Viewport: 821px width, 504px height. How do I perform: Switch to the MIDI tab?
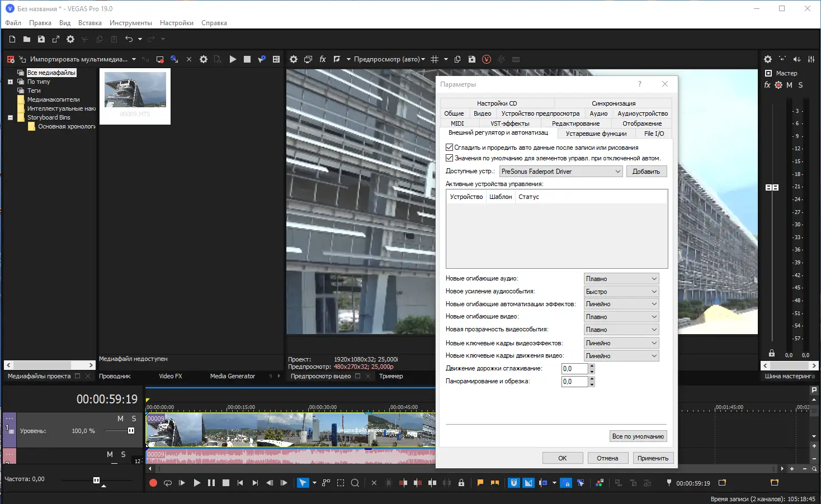457,123
